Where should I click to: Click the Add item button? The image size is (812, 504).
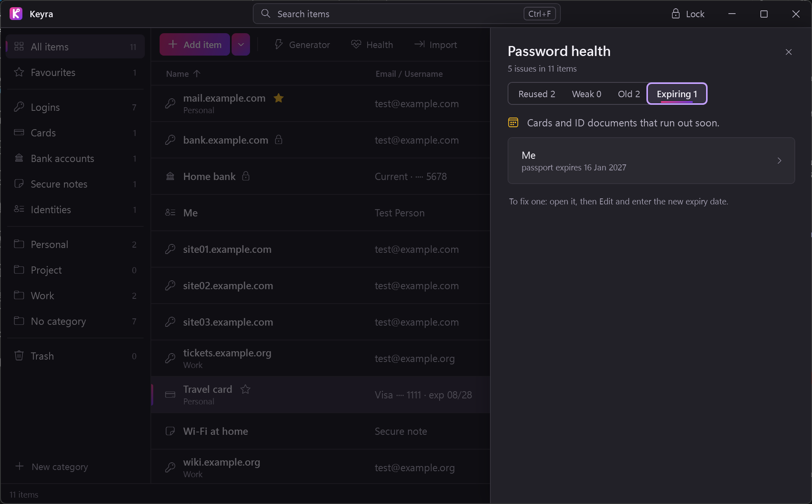[x=195, y=44]
